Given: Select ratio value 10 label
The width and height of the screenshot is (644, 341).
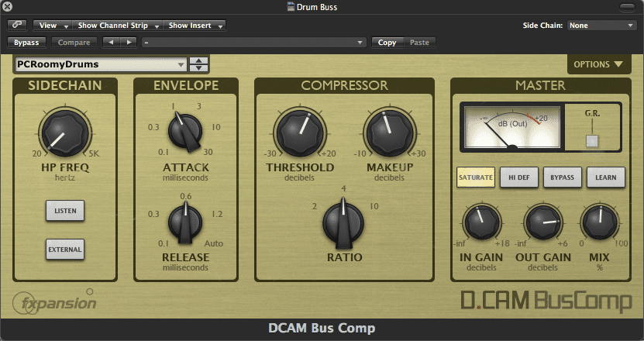Looking at the screenshot, I should (x=374, y=206).
